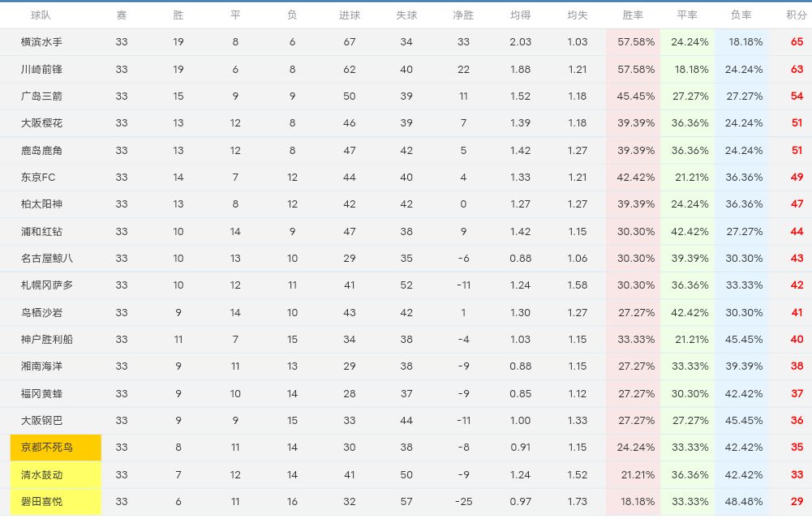The height and width of the screenshot is (527, 812).
Task: Click the 球队 column header
Action: pyautogui.click(x=41, y=15)
